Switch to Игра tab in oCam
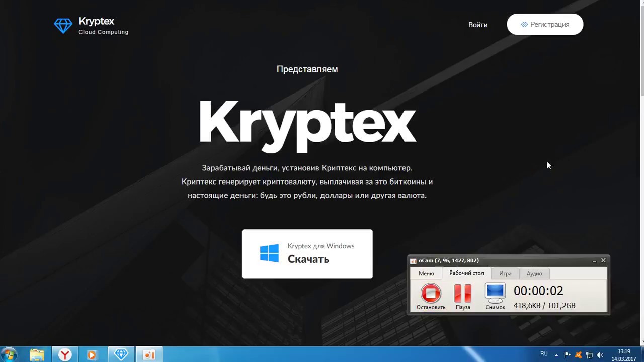 point(505,274)
